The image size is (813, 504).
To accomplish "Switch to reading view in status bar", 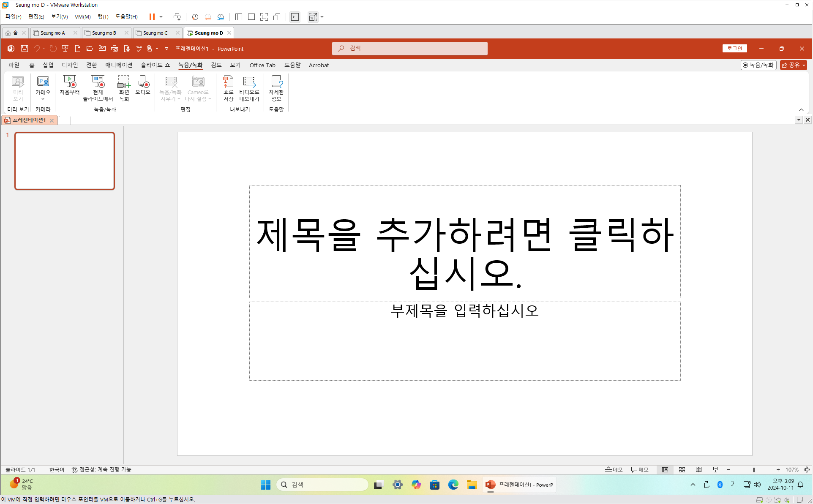I will (x=698, y=469).
